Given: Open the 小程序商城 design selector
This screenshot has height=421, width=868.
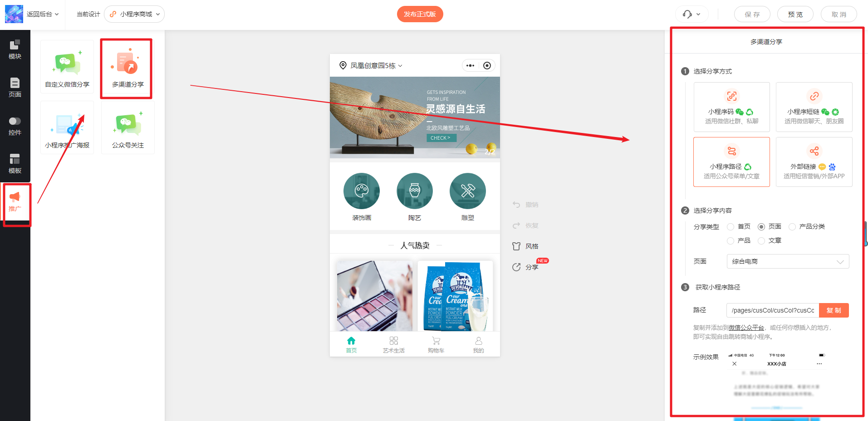Looking at the screenshot, I should (134, 14).
